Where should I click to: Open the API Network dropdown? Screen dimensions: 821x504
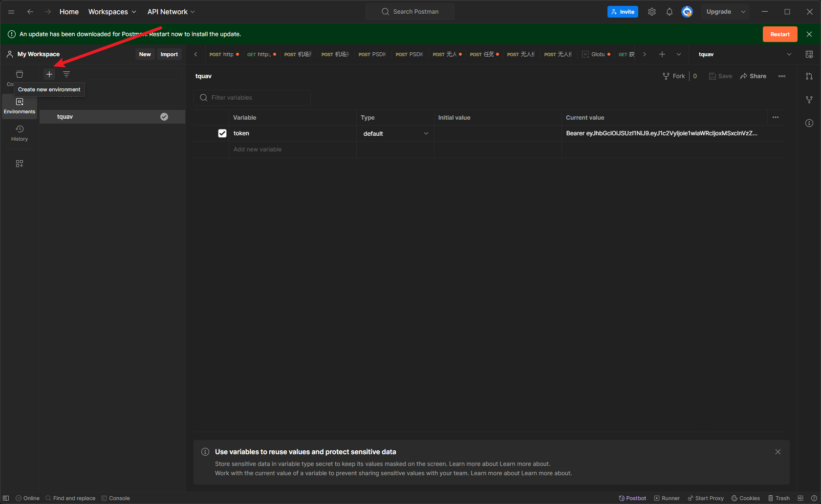(x=171, y=12)
